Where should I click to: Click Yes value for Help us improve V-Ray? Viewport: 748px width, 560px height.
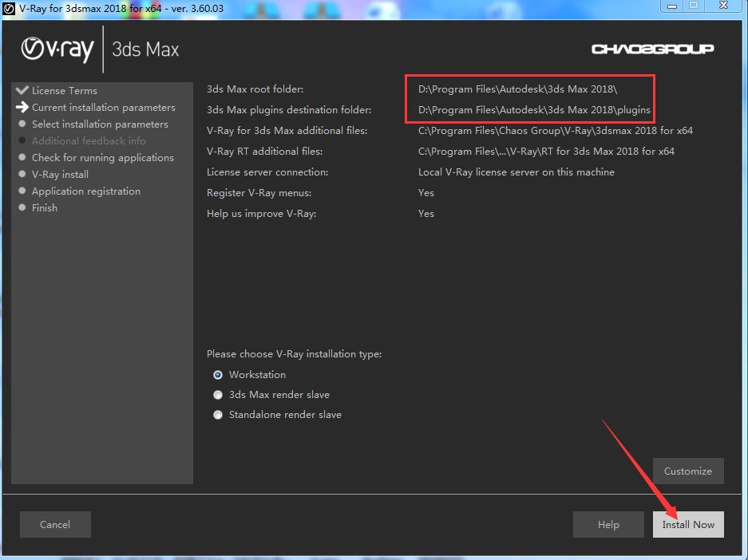pos(426,214)
